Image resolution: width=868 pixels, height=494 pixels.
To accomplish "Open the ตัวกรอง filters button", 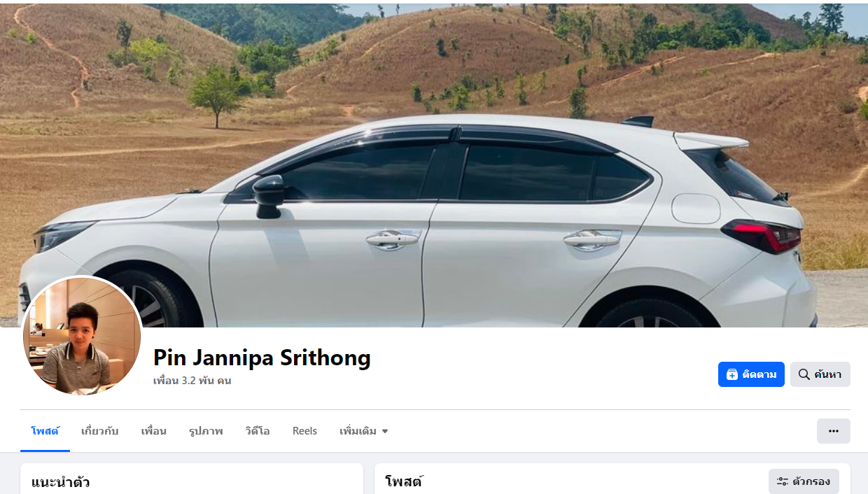I will [804, 481].
